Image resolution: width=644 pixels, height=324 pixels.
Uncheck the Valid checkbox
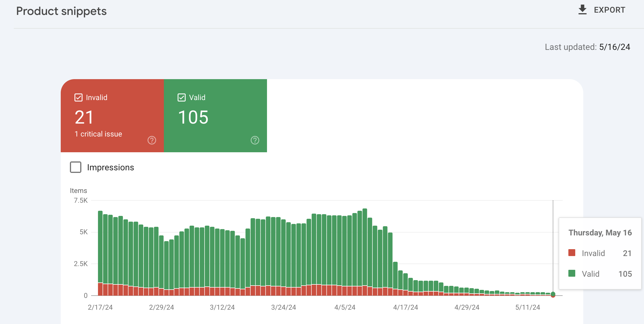182,97
